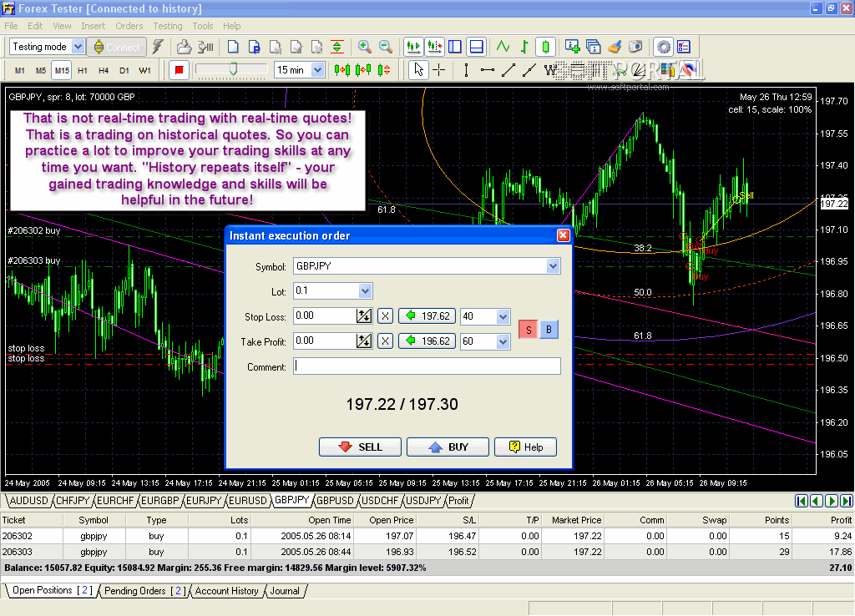Click the BUY button
The width and height of the screenshot is (855, 616).
click(448, 447)
